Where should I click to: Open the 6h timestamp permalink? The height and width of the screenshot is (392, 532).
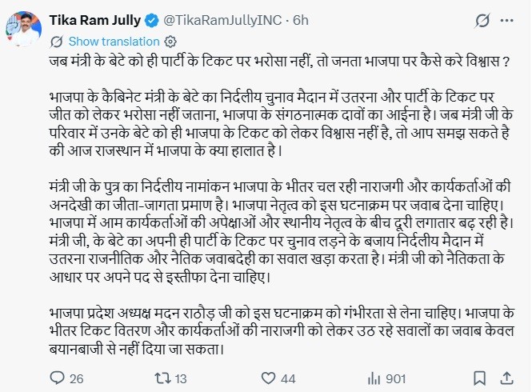[301, 20]
